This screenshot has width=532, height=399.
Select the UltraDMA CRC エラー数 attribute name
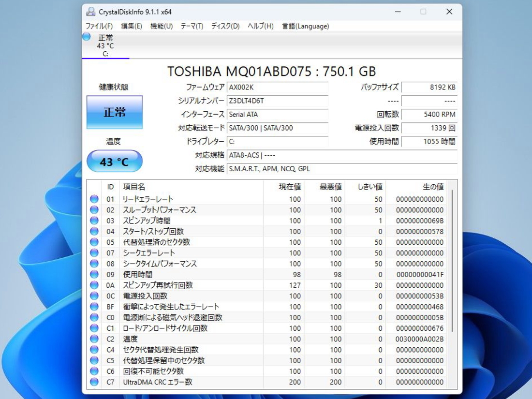(x=158, y=382)
